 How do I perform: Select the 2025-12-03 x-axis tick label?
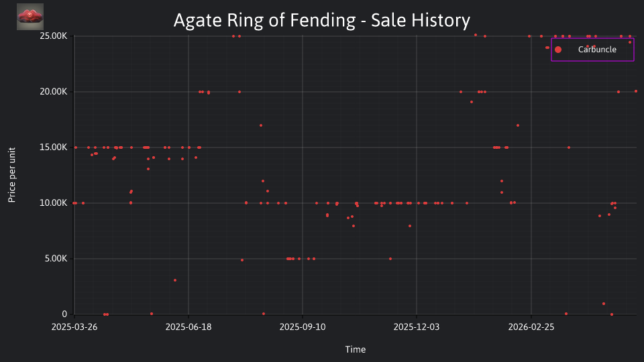pos(417,327)
